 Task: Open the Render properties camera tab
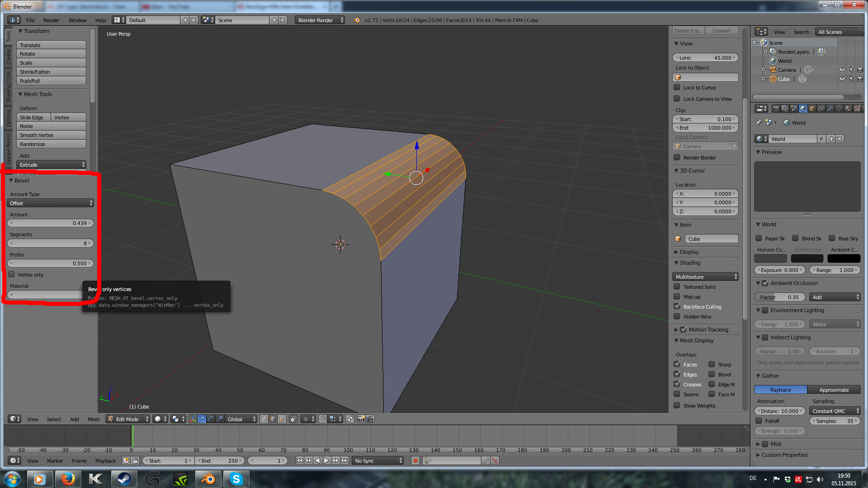point(776,108)
